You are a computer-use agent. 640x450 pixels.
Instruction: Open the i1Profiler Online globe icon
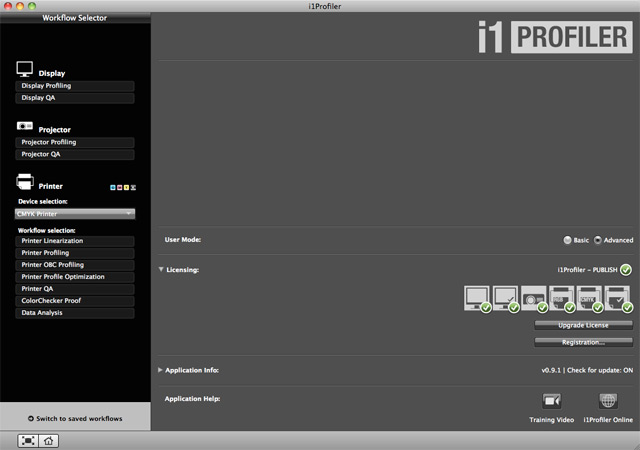click(x=608, y=401)
